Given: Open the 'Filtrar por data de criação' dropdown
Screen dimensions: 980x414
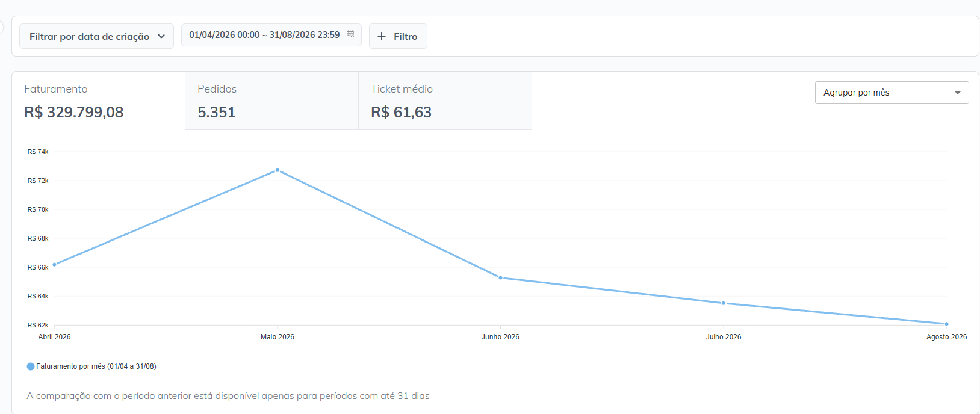Looking at the screenshot, I should click(x=96, y=36).
